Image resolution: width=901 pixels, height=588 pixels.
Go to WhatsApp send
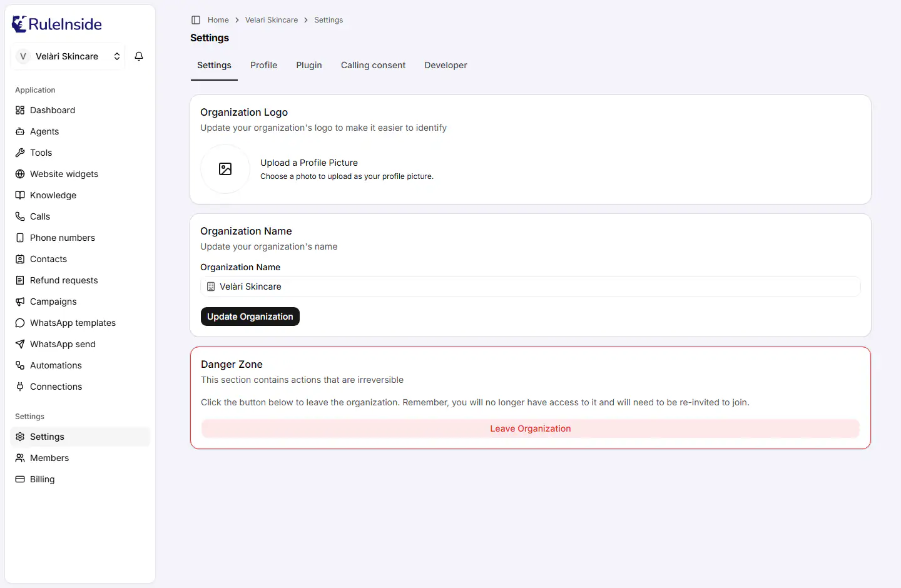coord(80,344)
